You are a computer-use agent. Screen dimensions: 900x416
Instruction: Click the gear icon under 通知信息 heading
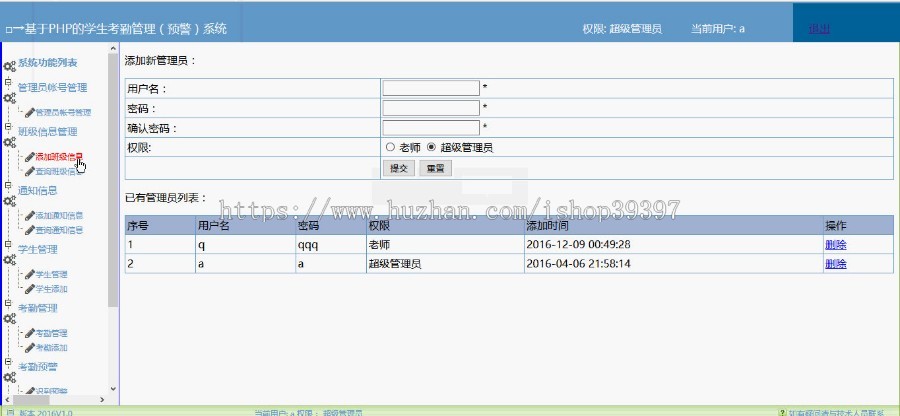[10, 201]
